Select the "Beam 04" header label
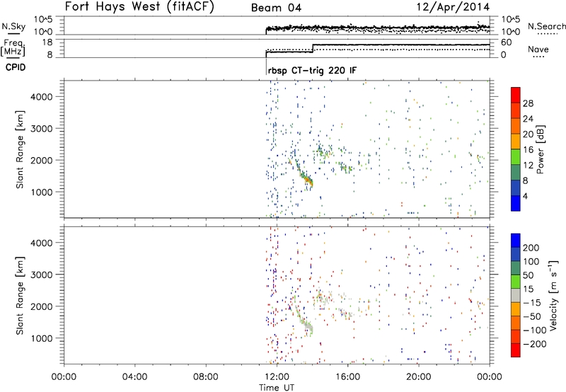 pos(276,8)
